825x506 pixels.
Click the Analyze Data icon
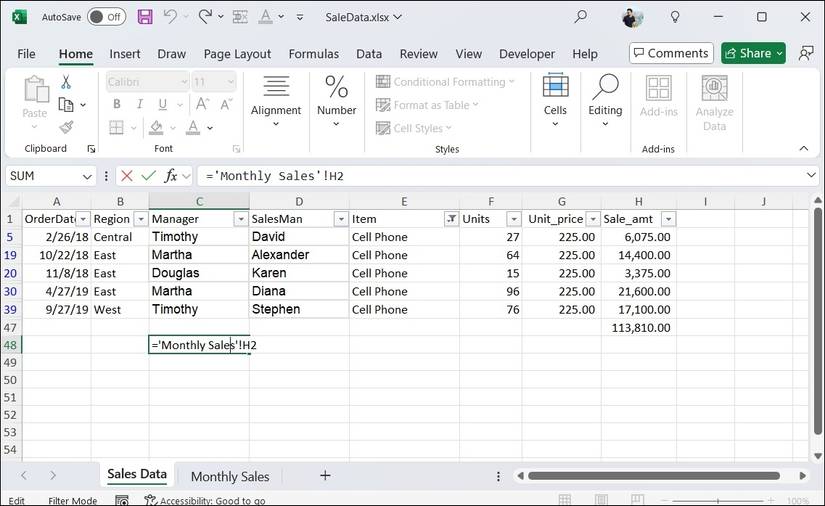pyautogui.click(x=715, y=87)
